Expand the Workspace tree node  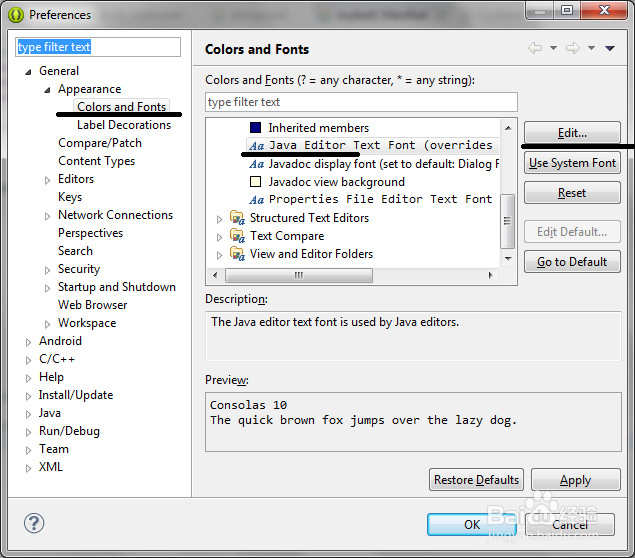(47, 324)
